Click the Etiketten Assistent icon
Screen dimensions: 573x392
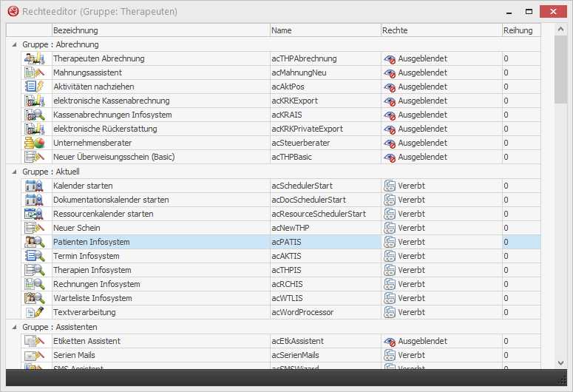click(x=35, y=341)
